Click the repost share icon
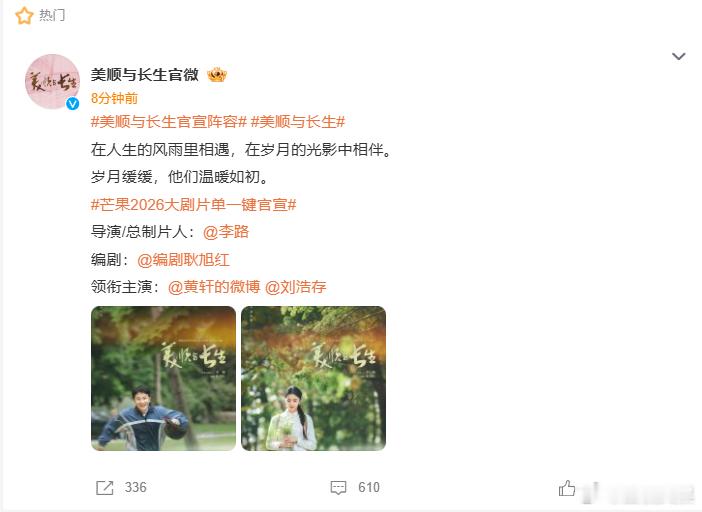The width and height of the screenshot is (702, 512). point(105,487)
